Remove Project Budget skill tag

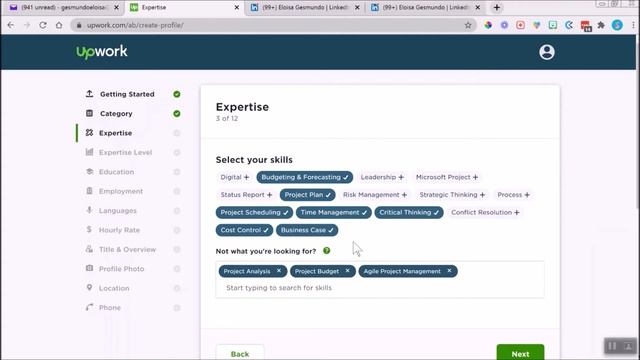(x=347, y=271)
